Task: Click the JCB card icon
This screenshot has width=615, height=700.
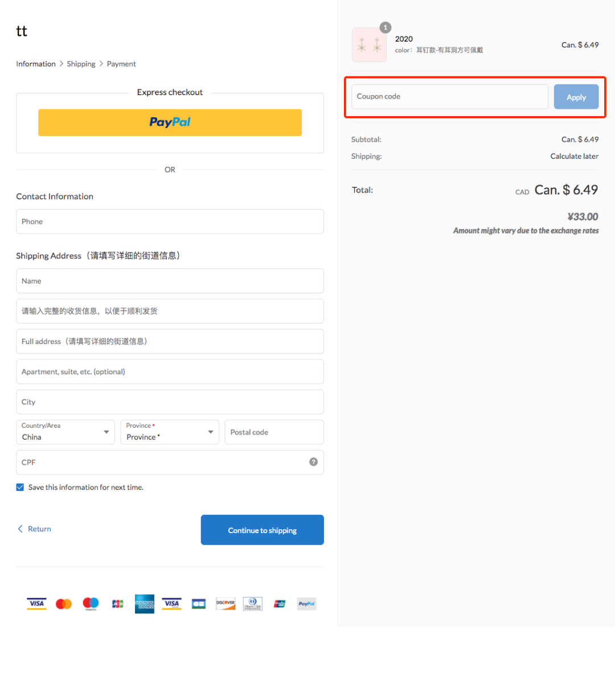Action: 117,604
